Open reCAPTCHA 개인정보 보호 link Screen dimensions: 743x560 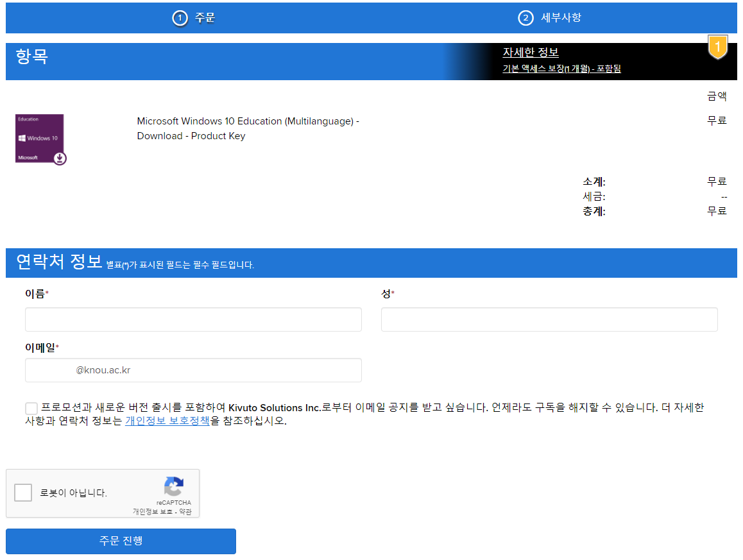tap(153, 512)
